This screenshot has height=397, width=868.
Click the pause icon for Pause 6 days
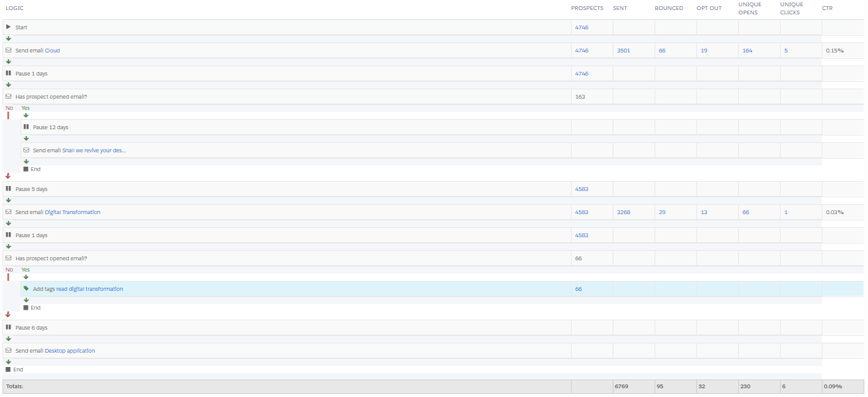[9, 327]
